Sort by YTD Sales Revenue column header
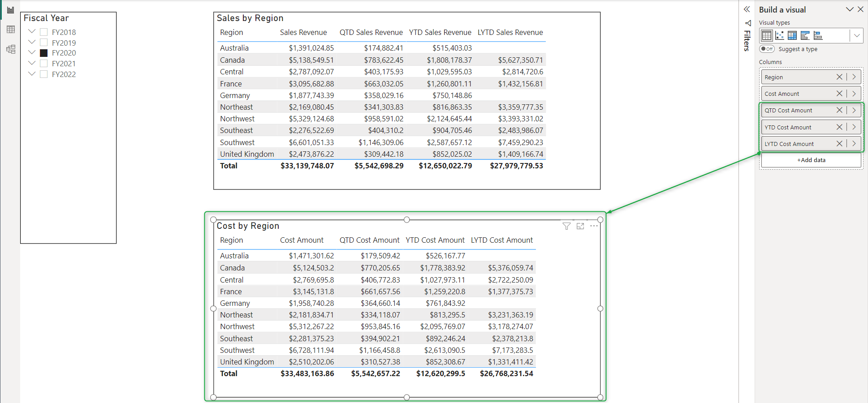 click(440, 32)
